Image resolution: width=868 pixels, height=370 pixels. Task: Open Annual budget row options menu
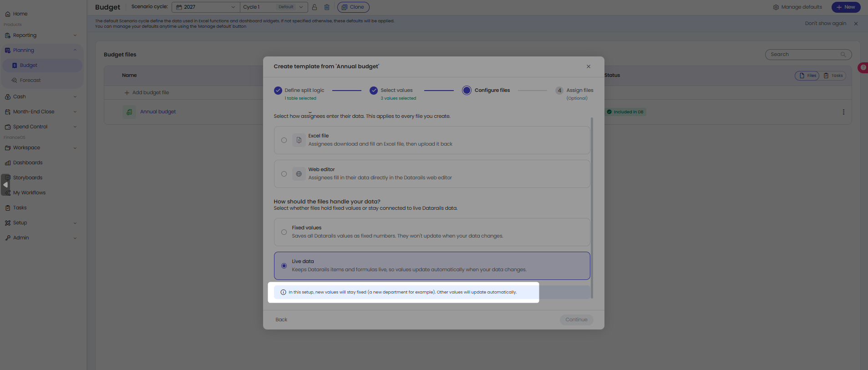coord(843,112)
